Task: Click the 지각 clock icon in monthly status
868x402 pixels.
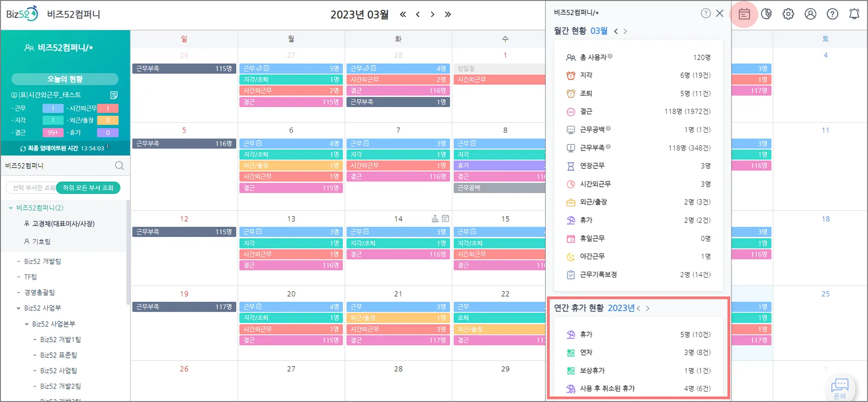Action: point(570,76)
